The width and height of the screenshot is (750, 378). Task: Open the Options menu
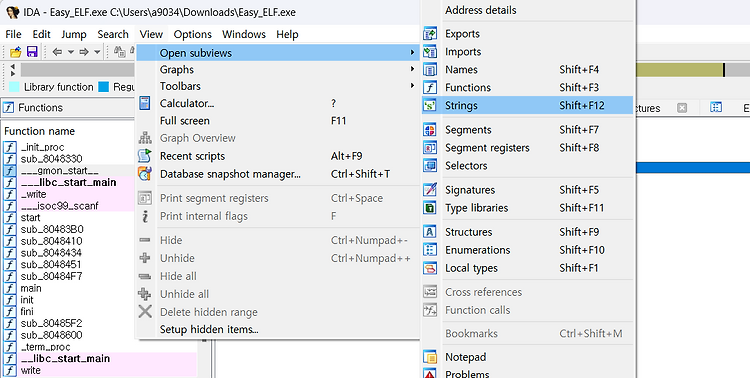(x=193, y=34)
